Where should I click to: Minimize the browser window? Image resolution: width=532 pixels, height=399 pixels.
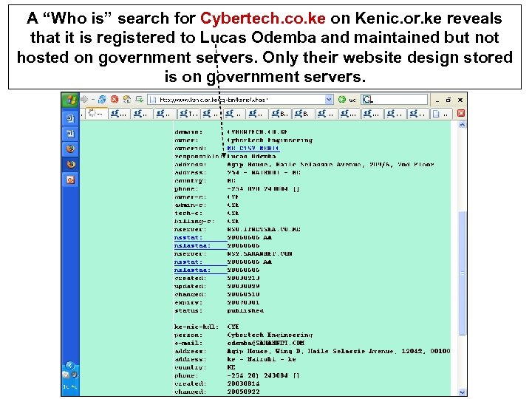pyautogui.click(x=437, y=100)
